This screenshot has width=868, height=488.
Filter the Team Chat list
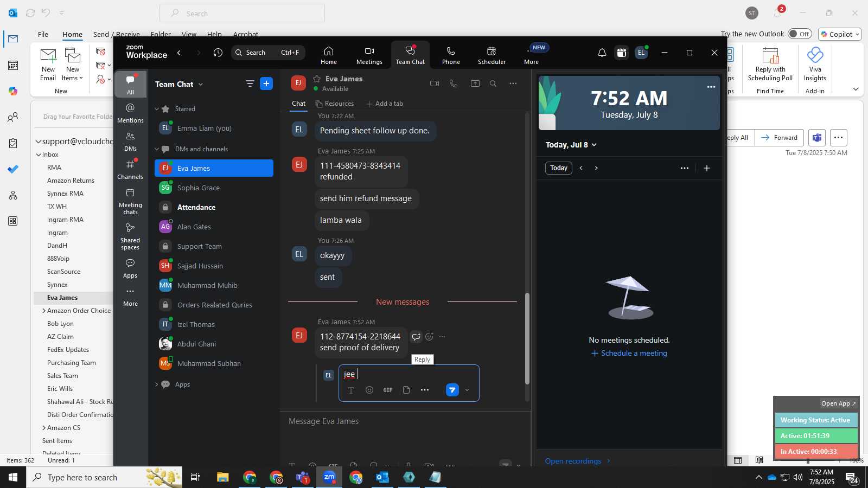tap(250, 84)
